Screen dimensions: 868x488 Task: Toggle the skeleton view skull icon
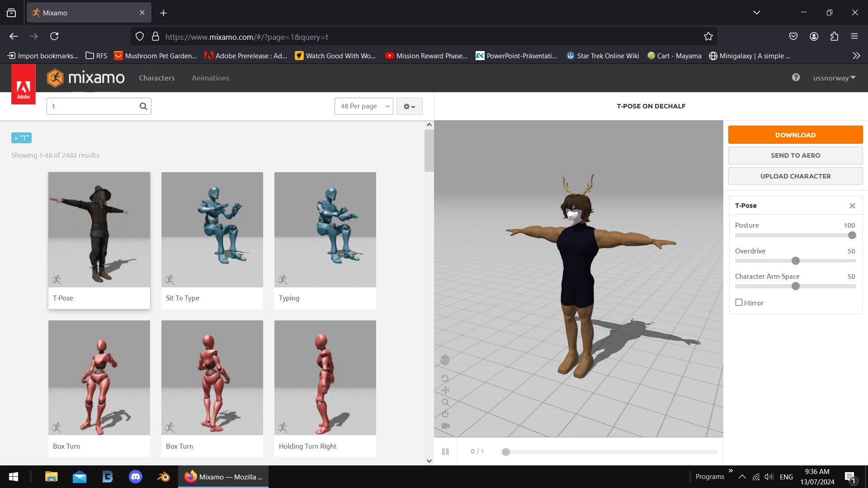445,360
